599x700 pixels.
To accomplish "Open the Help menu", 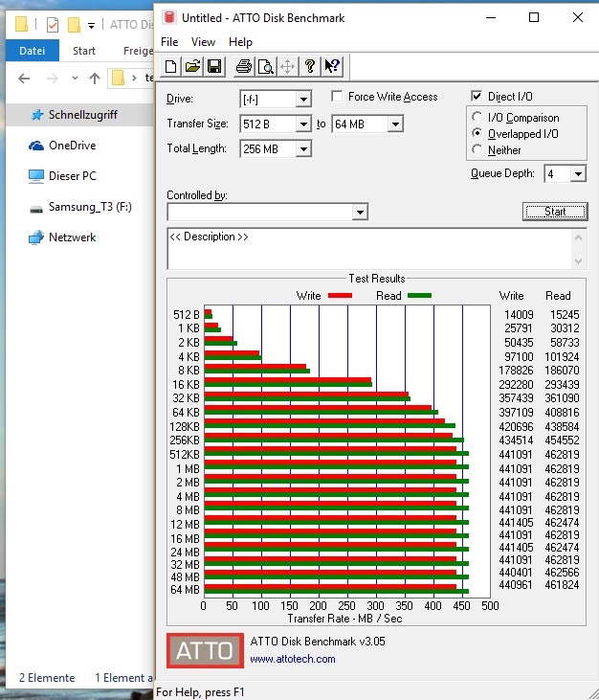I will point(240,42).
